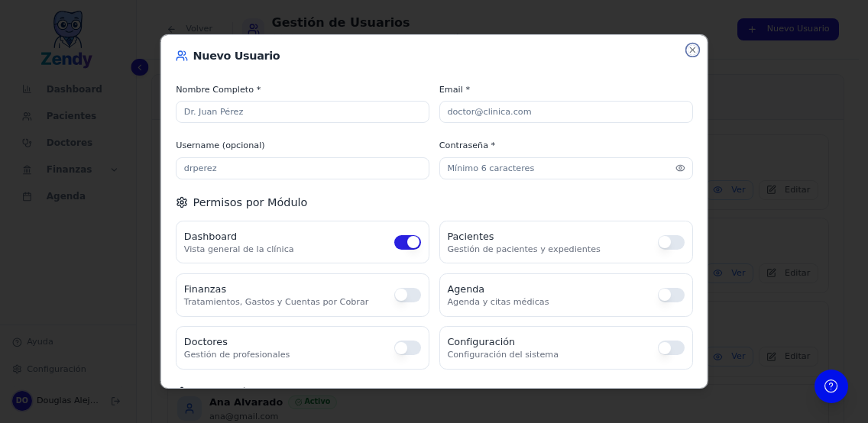Screen dimensions: 868x423
Task: Open the blue help floating button
Action: click(x=831, y=386)
